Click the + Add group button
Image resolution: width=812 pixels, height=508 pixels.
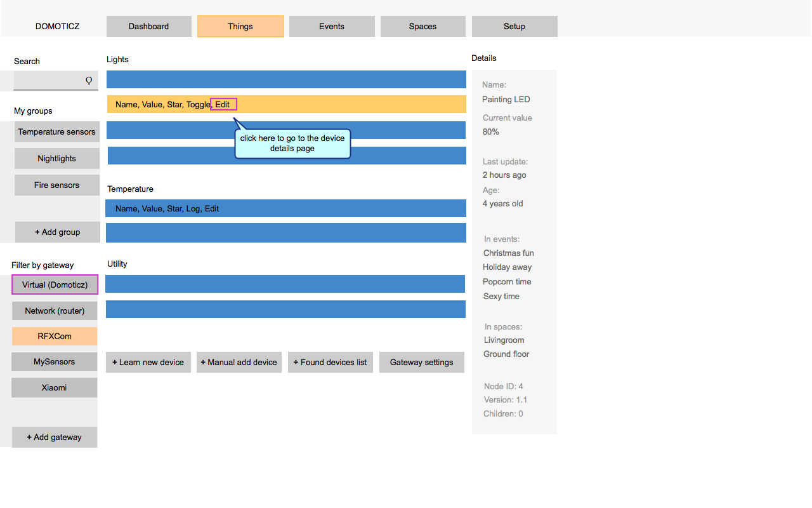click(58, 232)
